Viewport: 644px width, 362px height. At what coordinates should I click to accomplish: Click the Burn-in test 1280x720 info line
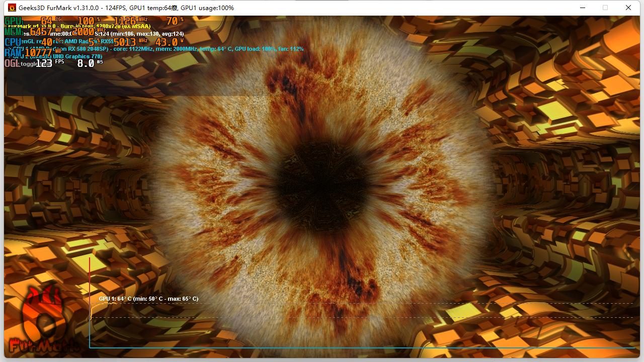click(79, 26)
